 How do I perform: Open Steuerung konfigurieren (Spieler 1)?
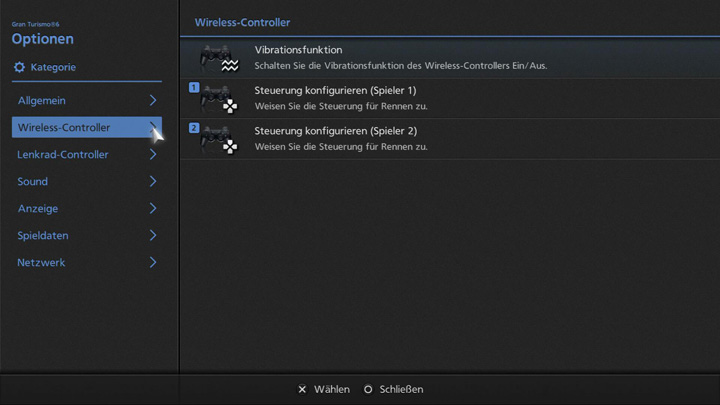click(335, 90)
